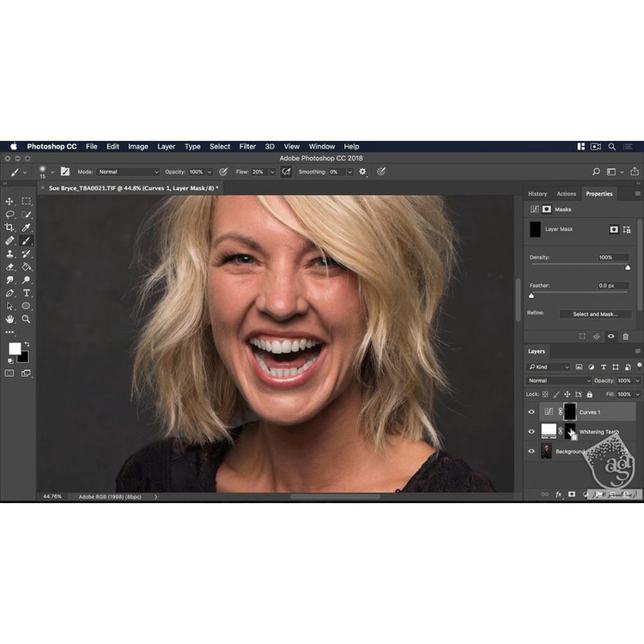Pick the Eyedropper tool
The image size is (644, 644).
click(x=27, y=228)
